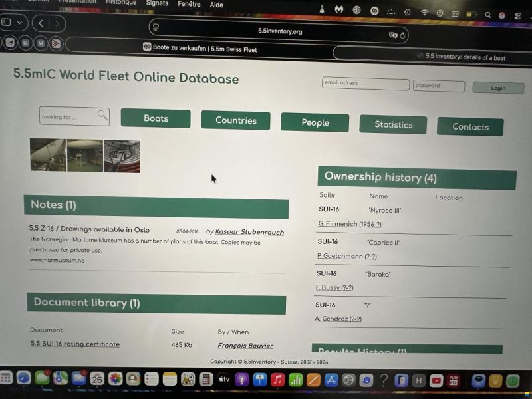Open the Statistics page
The image size is (532, 399).
[x=393, y=124]
